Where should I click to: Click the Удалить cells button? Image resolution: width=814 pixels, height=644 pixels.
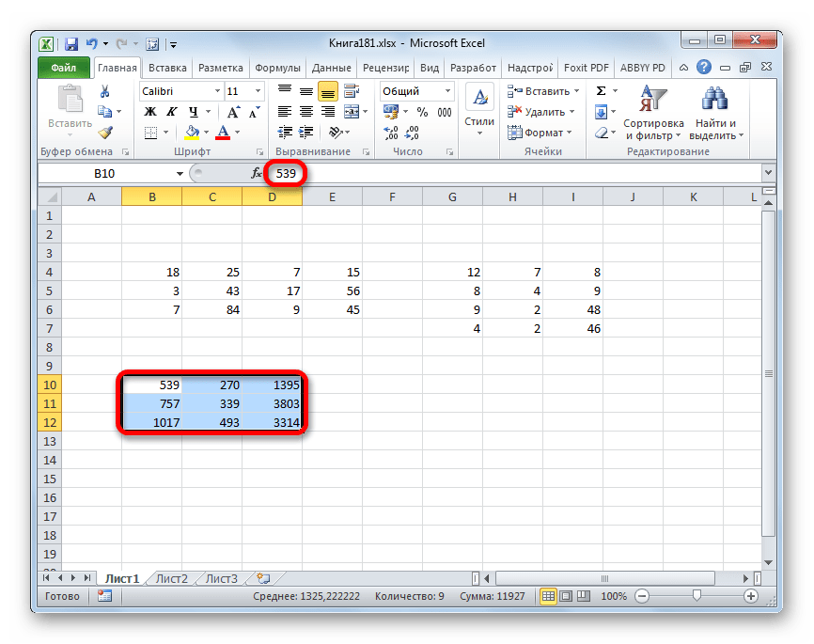(542, 112)
